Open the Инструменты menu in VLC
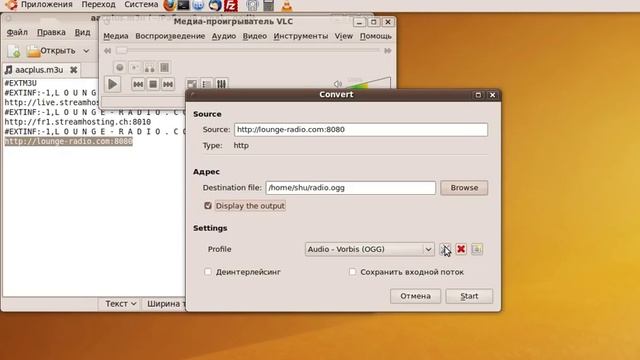 click(x=300, y=36)
